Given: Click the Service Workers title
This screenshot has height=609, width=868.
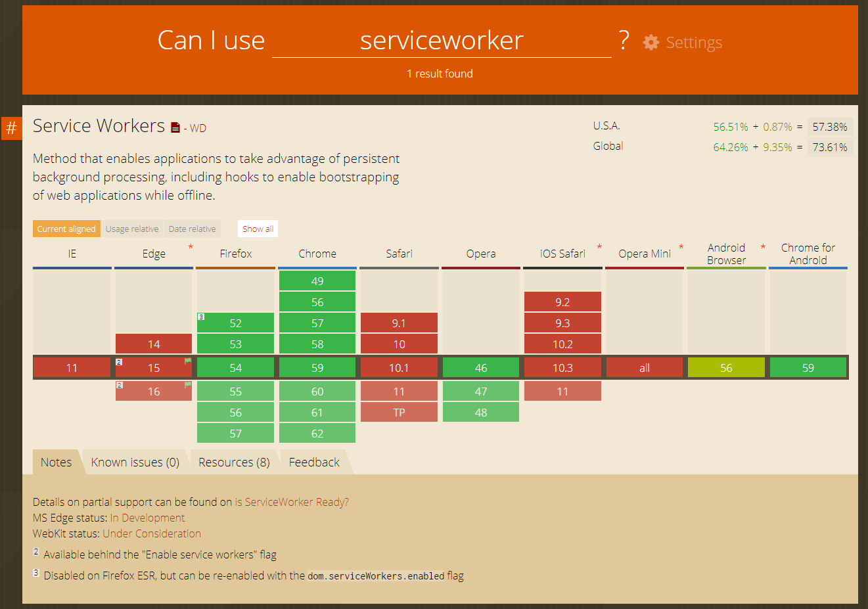Looking at the screenshot, I should (99, 125).
